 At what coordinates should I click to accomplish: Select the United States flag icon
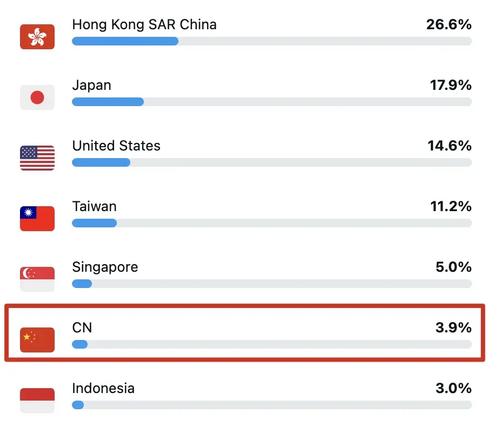click(x=37, y=158)
